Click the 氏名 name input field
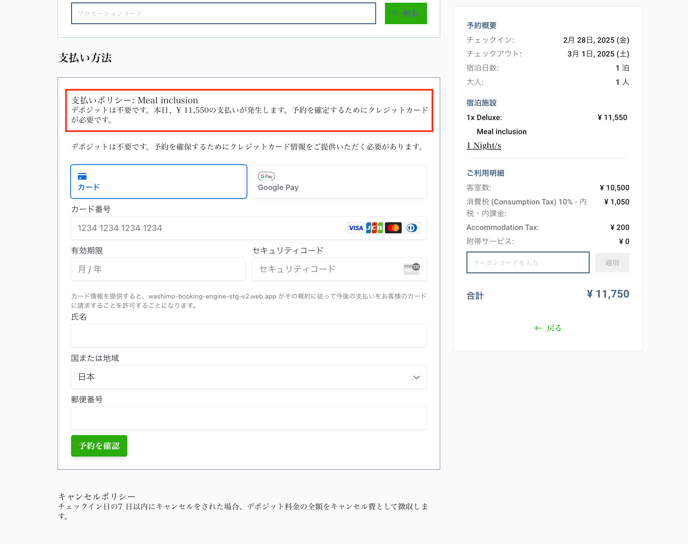The width and height of the screenshot is (688, 544). 248,336
